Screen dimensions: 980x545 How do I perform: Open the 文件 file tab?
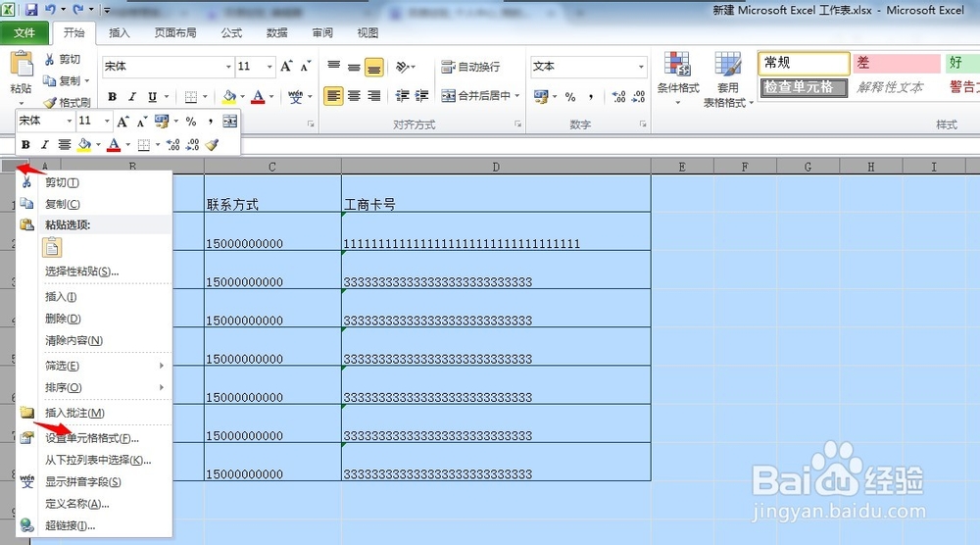click(x=24, y=32)
